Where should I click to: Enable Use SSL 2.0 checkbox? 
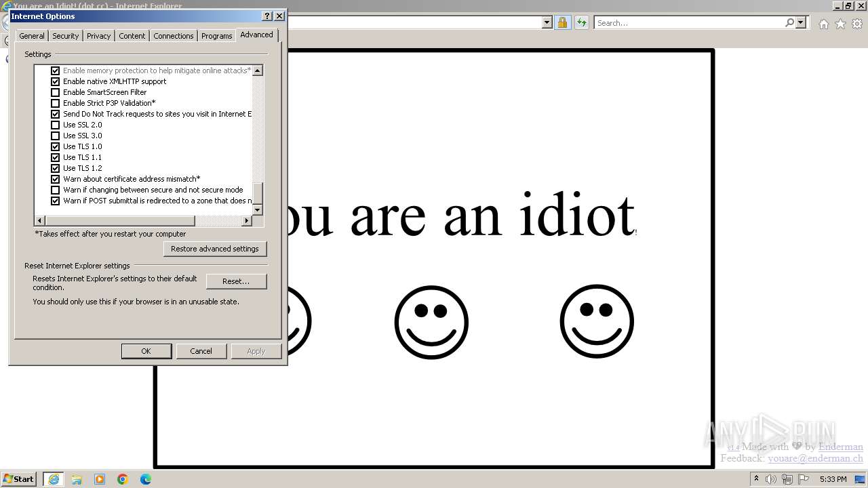pos(56,125)
